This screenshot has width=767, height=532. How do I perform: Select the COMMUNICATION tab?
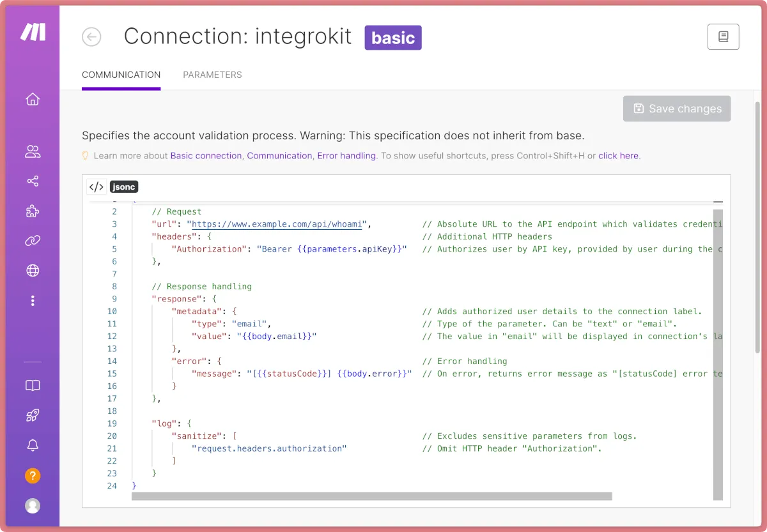click(x=121, y=75)
